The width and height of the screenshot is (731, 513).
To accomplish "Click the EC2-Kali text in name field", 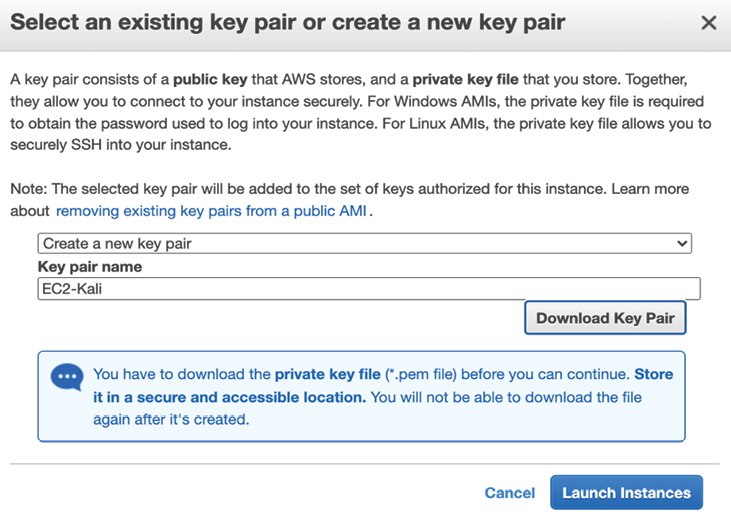I will click(72, 289).
